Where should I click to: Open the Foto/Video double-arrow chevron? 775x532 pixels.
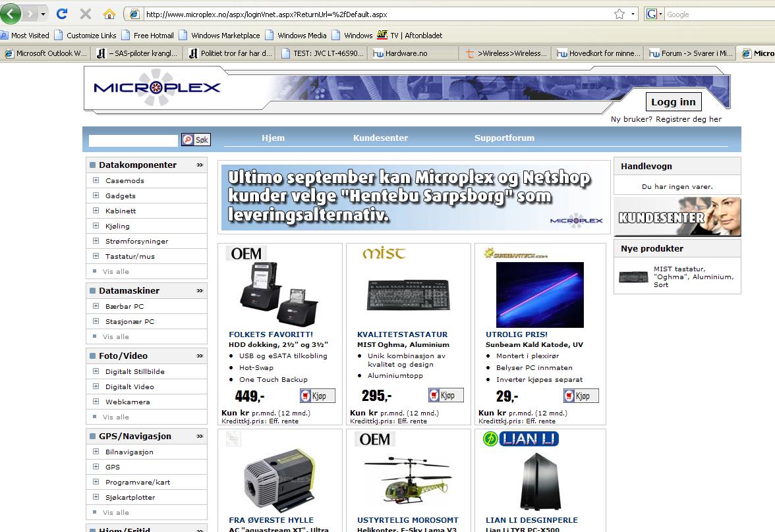coord(200,356)
